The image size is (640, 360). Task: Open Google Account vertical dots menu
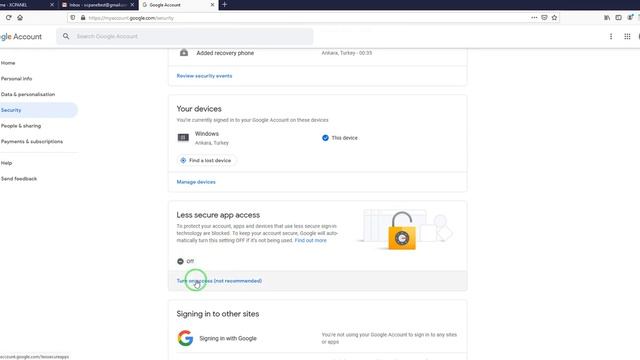tap(611, 36)
